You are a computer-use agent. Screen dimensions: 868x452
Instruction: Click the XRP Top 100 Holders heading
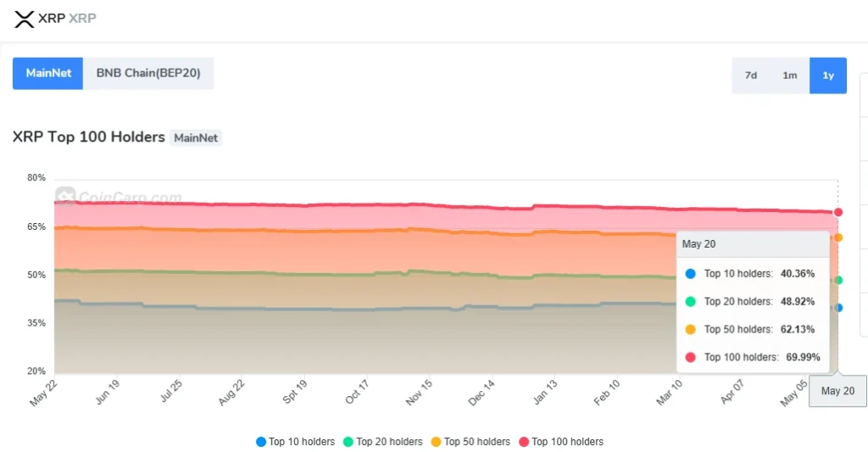[x=88, y=137]
